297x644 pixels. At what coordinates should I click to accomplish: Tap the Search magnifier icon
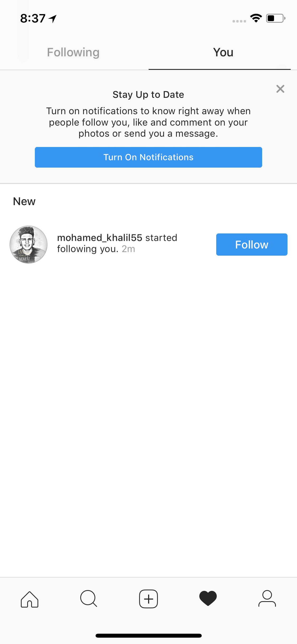pos(89,599)
